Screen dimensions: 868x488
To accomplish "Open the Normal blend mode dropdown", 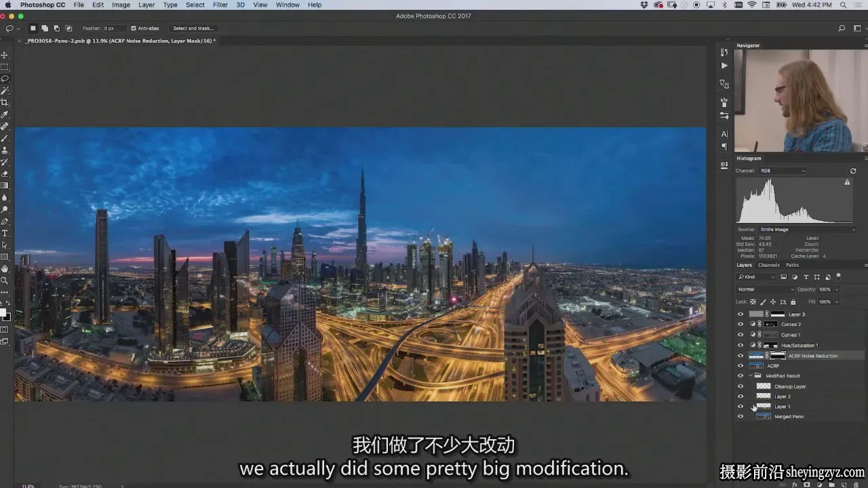I will (x=765, y=289).
